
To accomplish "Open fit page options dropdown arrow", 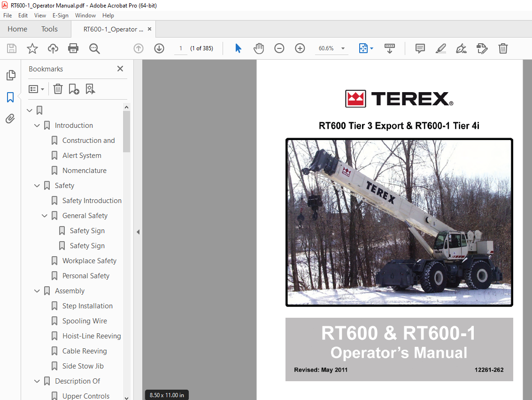I will (371, 48).
